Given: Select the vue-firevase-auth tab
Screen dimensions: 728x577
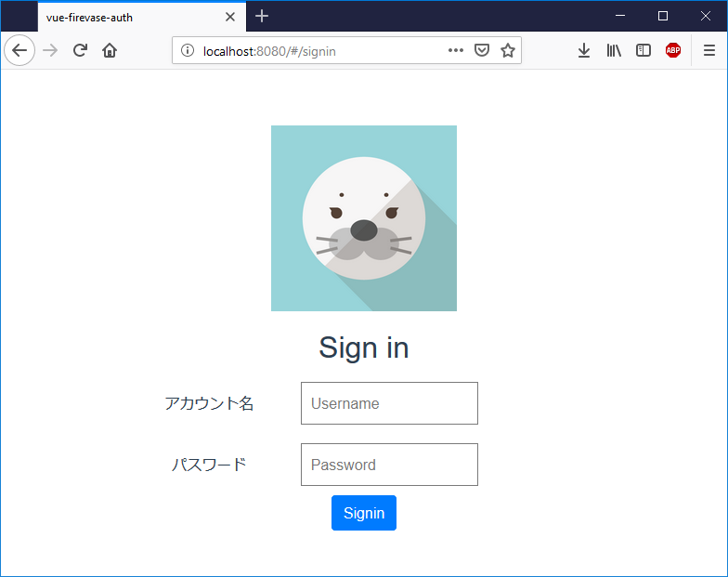Looking at the screenshot, I should 141,17.
